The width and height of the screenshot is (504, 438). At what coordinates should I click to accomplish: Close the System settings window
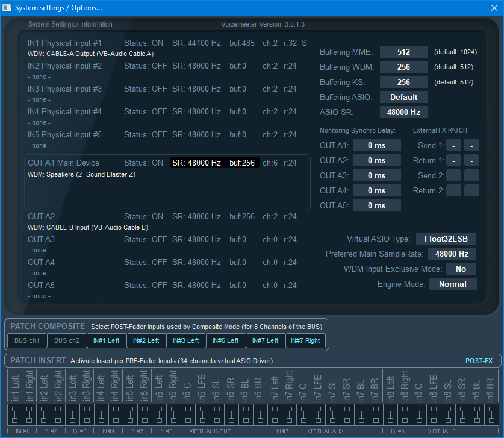click(x=494, y=8)
